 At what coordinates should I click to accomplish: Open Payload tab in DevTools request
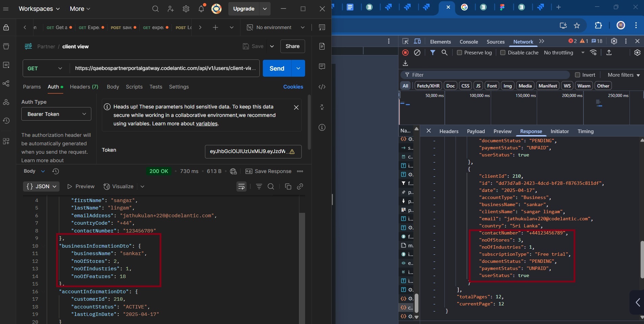(476, 131)
